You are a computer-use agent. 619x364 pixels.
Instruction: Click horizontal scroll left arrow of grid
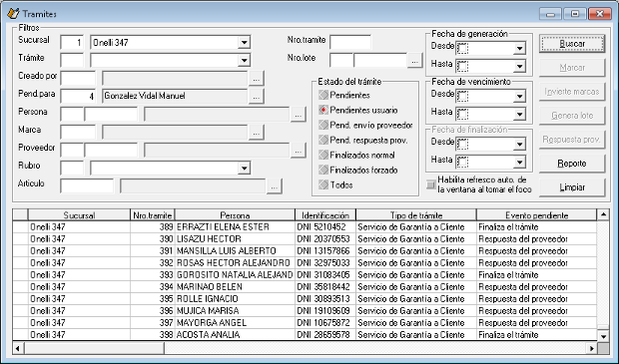[x=18, y=348]
